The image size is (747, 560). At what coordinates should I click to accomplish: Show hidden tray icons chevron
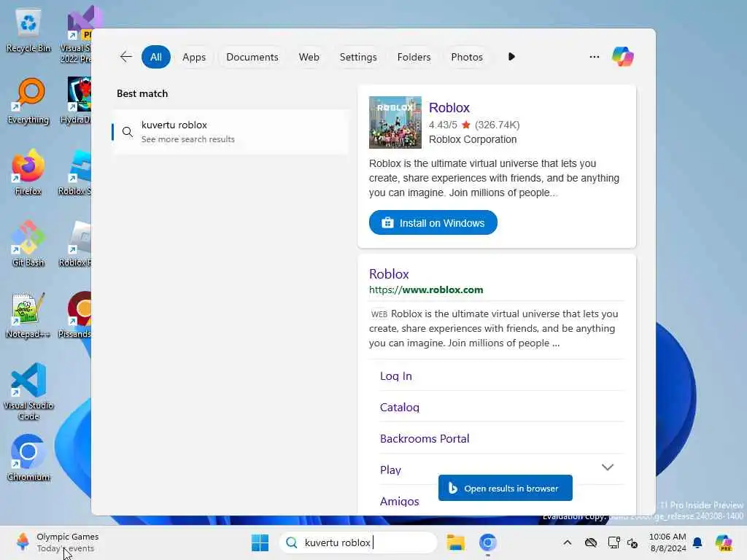coord(567,542)
